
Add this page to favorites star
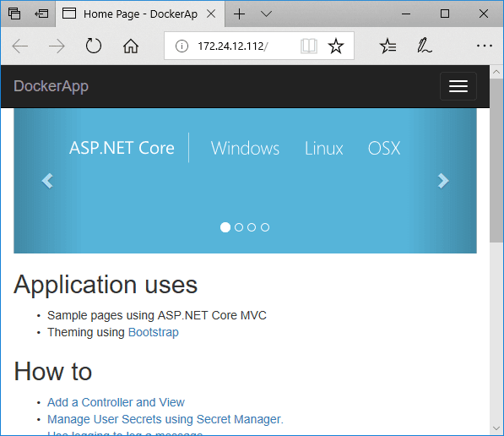click(x=336, y=46)
